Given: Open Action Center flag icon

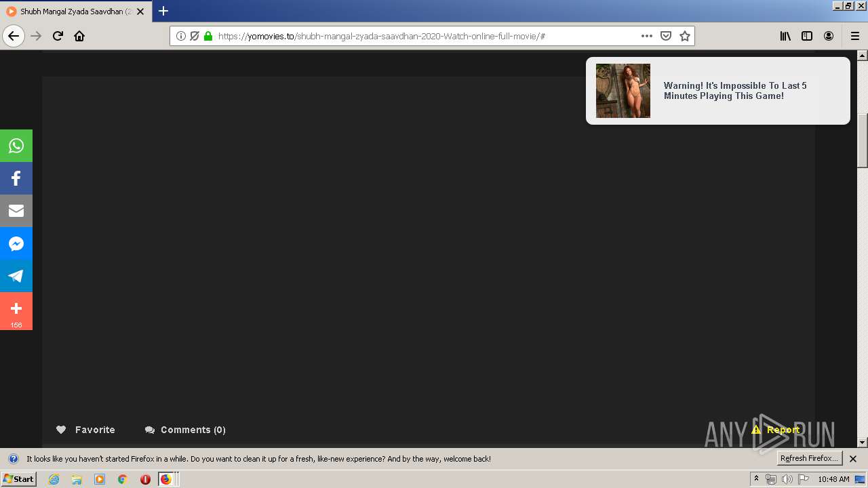Looking at the screenshot, I should click(804, 479).
